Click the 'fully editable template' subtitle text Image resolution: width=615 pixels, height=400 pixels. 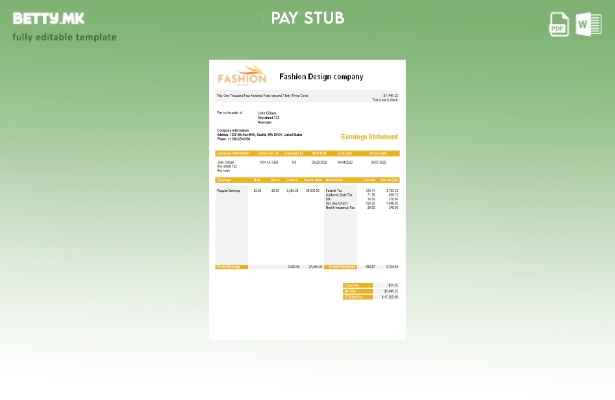(64, 37)
